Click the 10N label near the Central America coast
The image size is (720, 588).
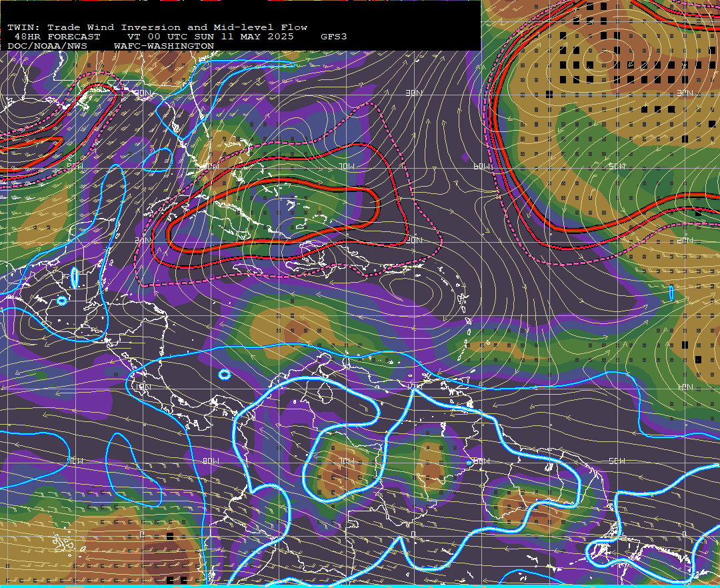coord(143,387)
